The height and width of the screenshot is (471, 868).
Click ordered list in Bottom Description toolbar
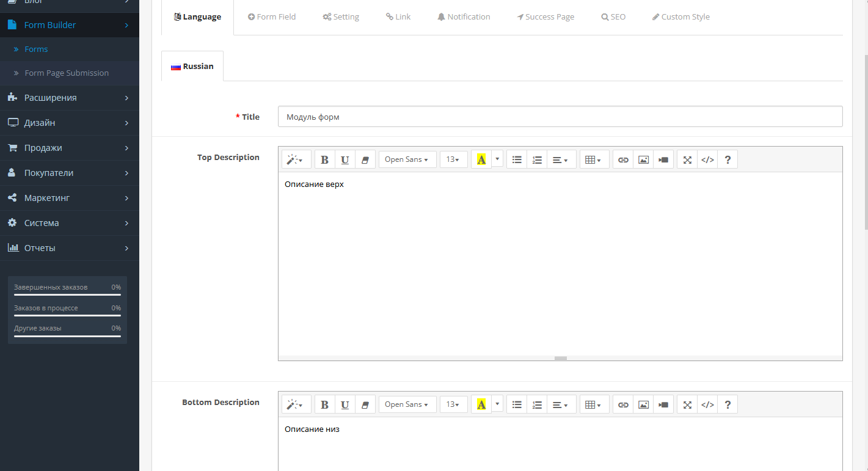pyautogui.click(x=537, y=404)
